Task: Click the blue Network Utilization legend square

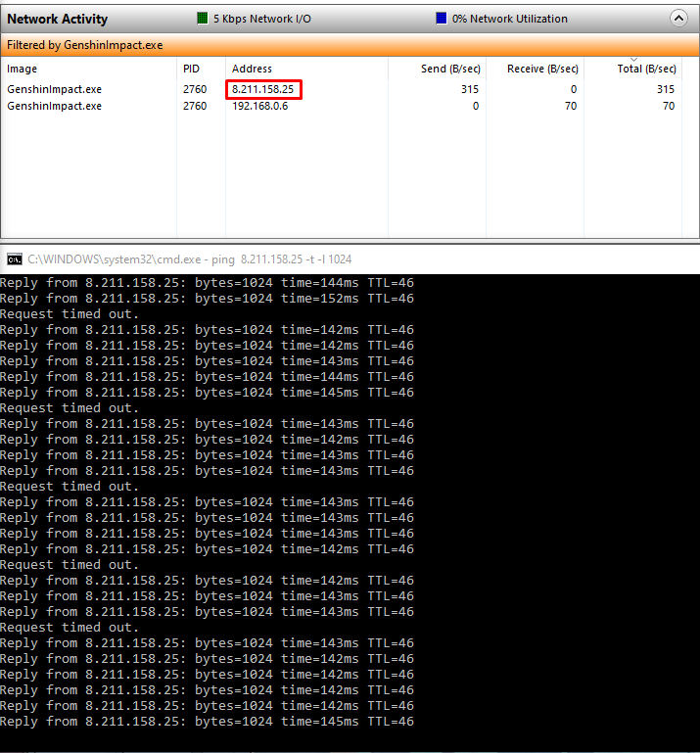Action: pos(441,19)
